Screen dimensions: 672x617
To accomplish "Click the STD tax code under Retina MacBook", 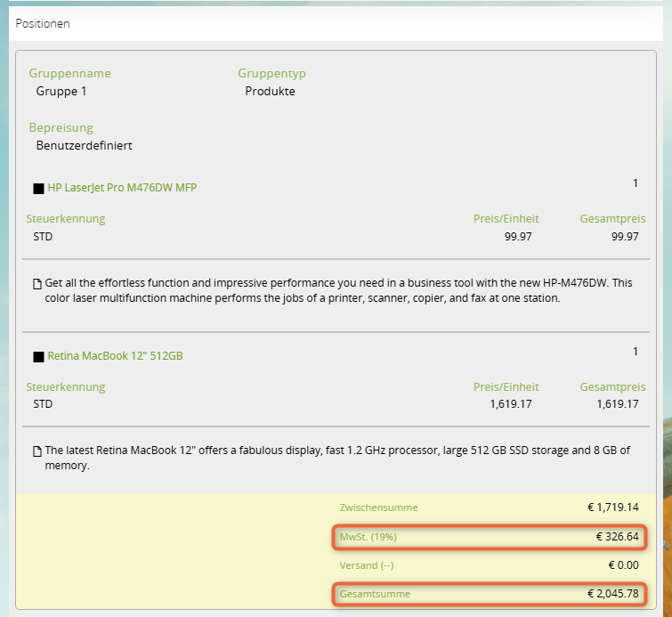I will tap(43, 404).
